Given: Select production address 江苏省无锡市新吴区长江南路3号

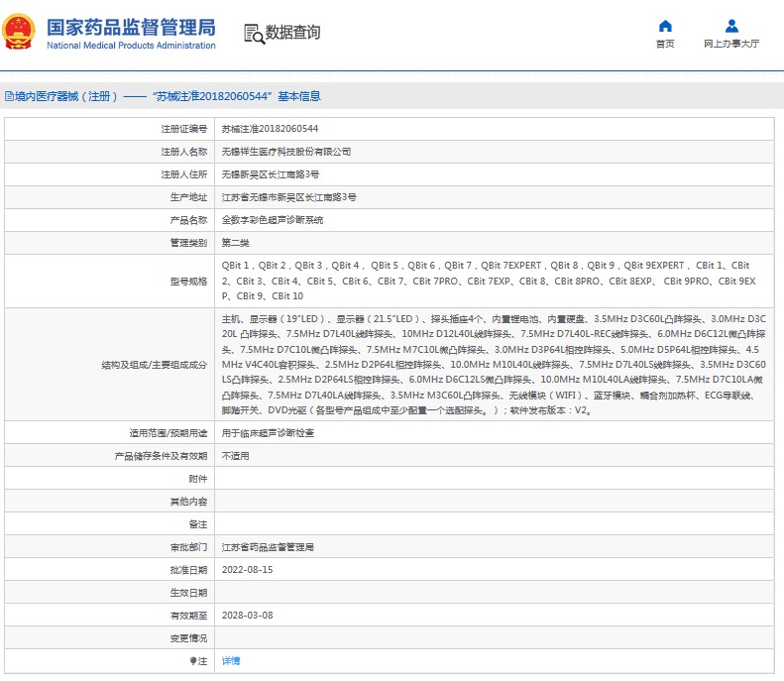Looking at the screenshot, I should click(289, 197).
